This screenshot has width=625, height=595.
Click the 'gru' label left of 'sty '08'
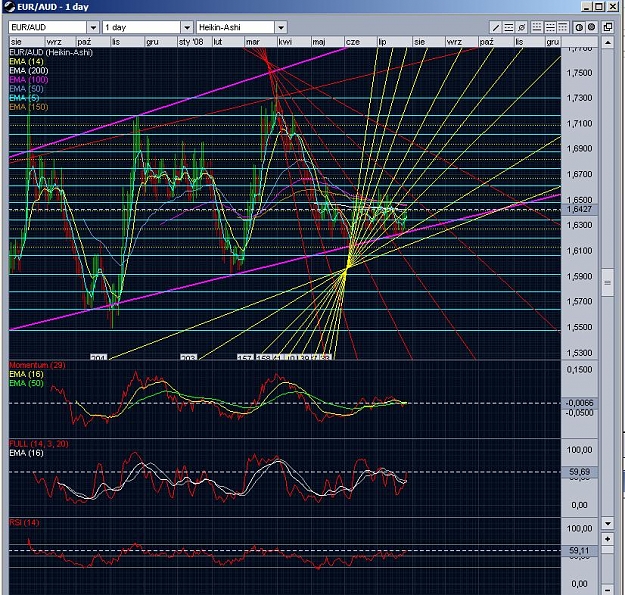[152, 42]
